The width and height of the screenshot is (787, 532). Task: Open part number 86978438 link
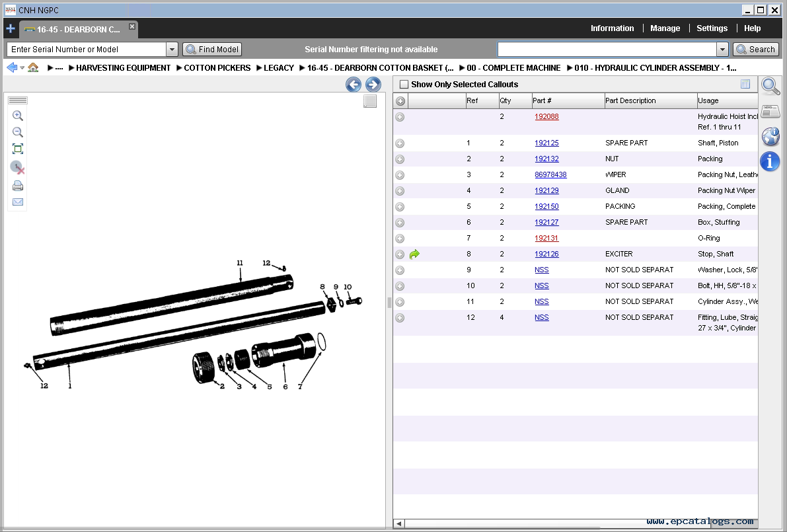click(x=550, y=175)
